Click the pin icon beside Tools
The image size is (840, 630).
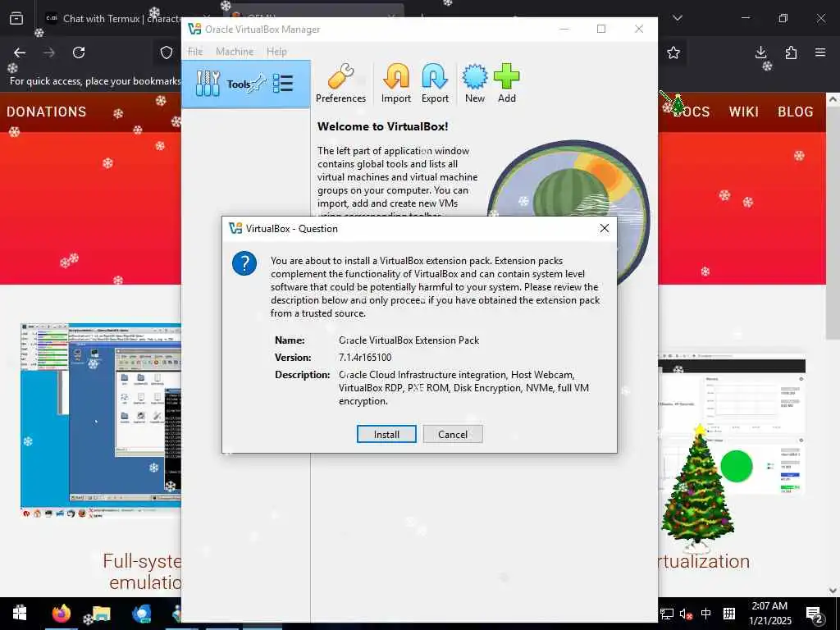[x=258, y=83]
